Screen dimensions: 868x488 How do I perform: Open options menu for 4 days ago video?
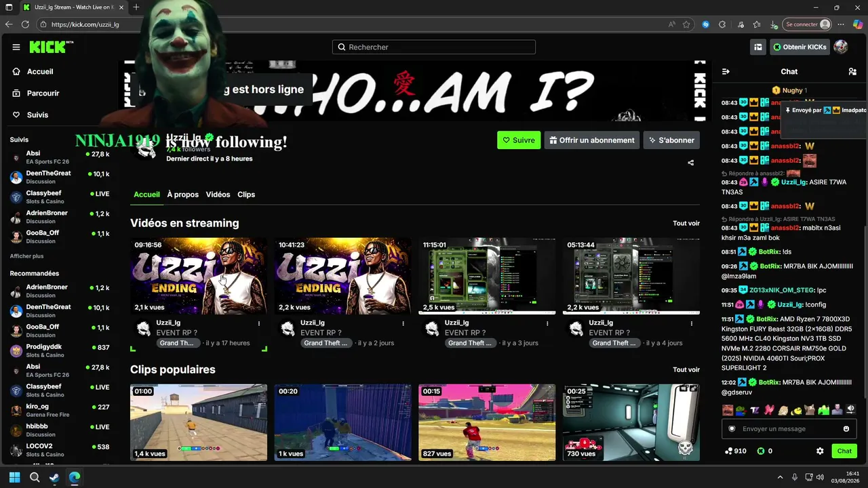pyautogui.click(x=691, y=324)
